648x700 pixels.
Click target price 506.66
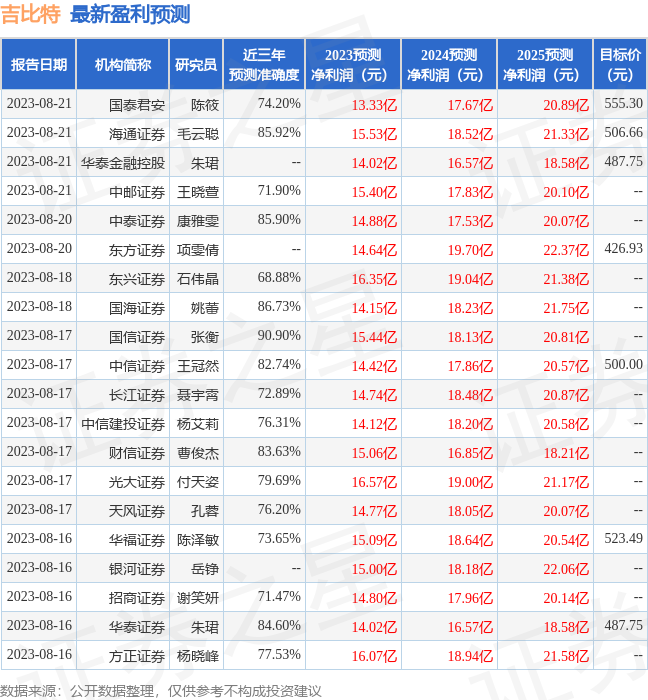pyautogui.click(x=623, y=132)
